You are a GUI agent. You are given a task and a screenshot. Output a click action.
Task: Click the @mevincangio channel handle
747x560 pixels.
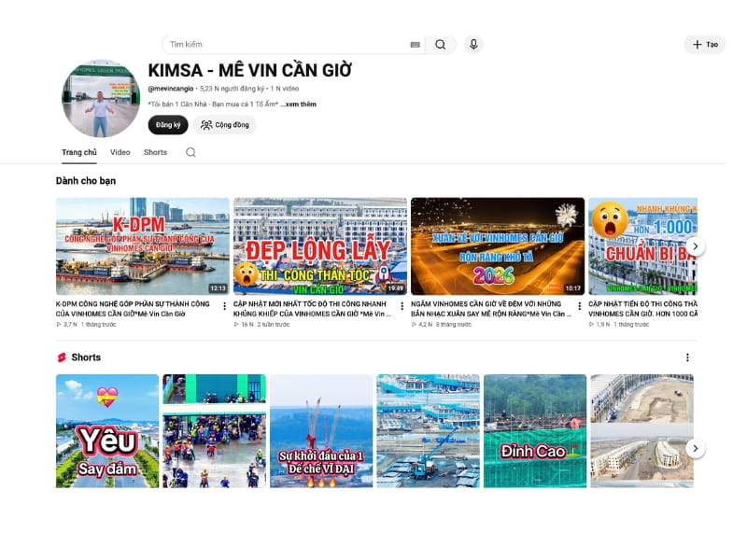click(171, 89)
